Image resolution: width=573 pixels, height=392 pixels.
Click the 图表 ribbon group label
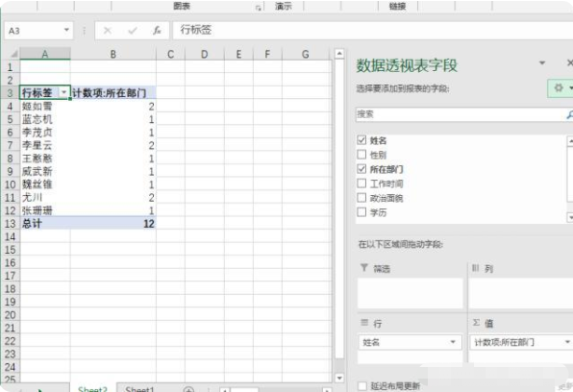[x=182, y=6]
